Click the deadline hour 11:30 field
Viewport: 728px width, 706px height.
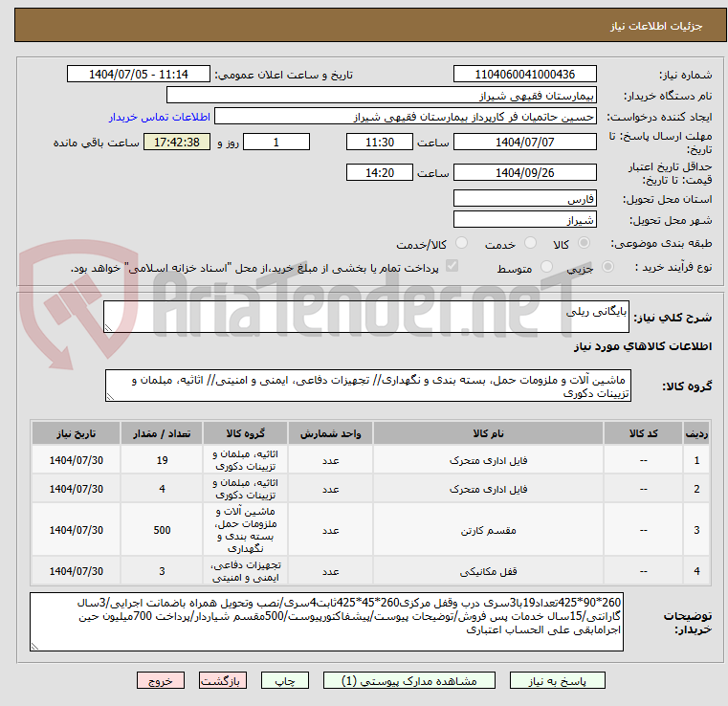tap(380, 142)
